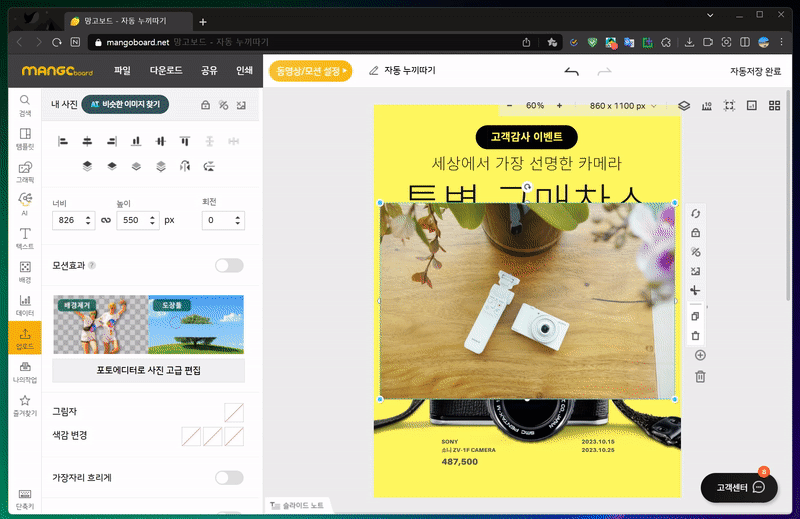Image resolution: width=800 pixels, height=519 pixels.
Task: Click the 너비 width value stepper arrows
Action: click(88, 220)
